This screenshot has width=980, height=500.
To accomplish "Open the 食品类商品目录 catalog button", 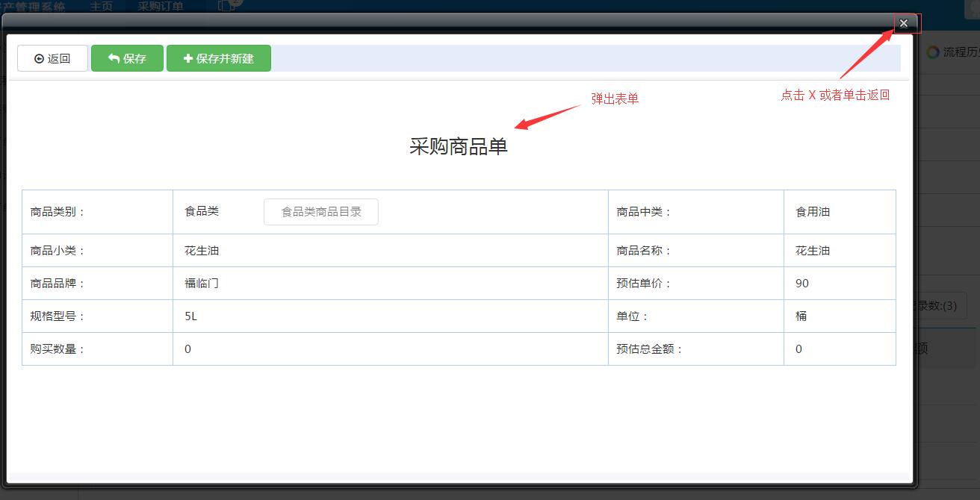I will click(x=321, y=212).
